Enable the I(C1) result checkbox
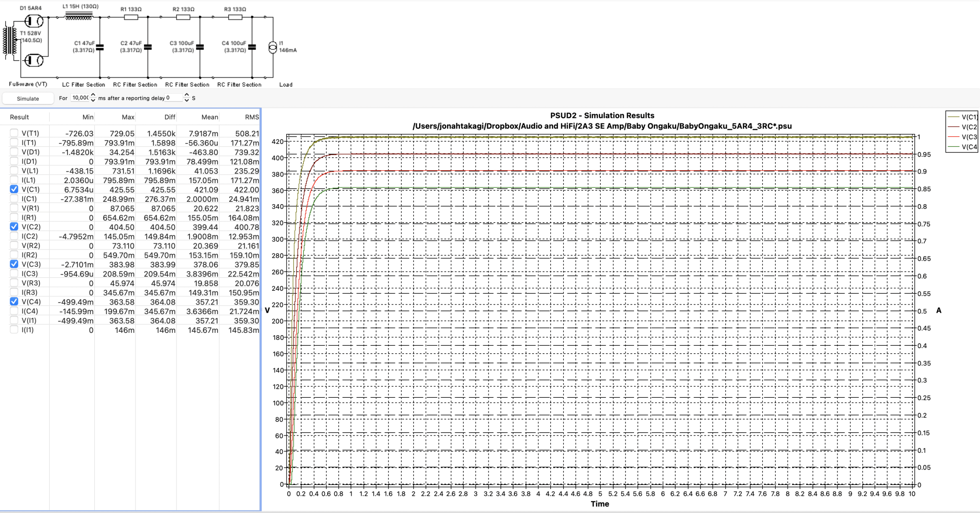Viewport: 980px width, 513px height. coord(14,199)
